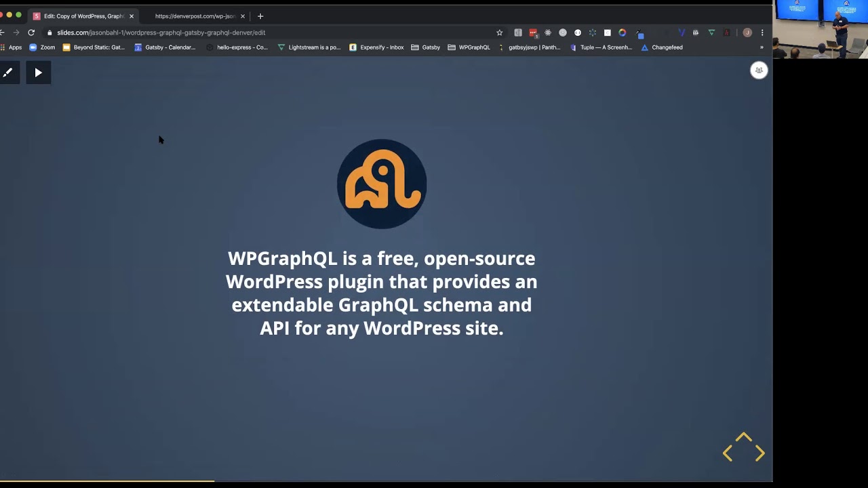The height and width of the screenshot is (488, 868).
Task: Click the React DevTools atom extension icon
Action: tap(548, 33)
